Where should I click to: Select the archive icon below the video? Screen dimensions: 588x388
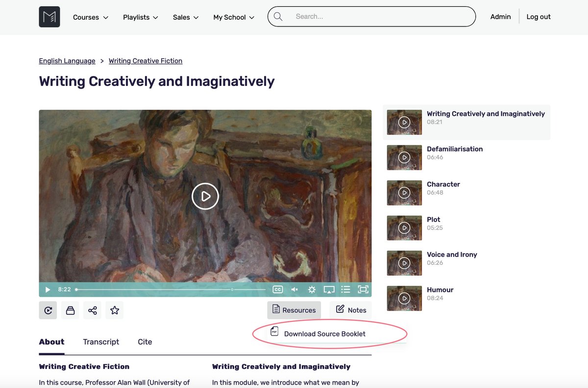click(70, 310)
